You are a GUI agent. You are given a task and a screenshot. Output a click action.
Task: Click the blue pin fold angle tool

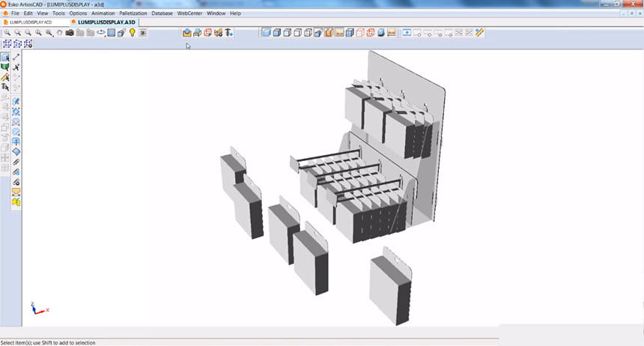point(16,102)
